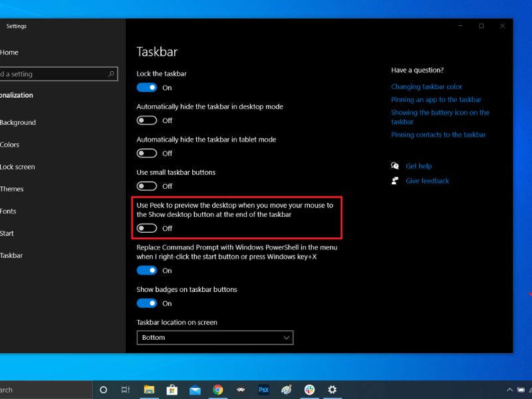Viewport: 532px width, 399px height.
Task: Go to Lock screen settings page
Action: 17,167
